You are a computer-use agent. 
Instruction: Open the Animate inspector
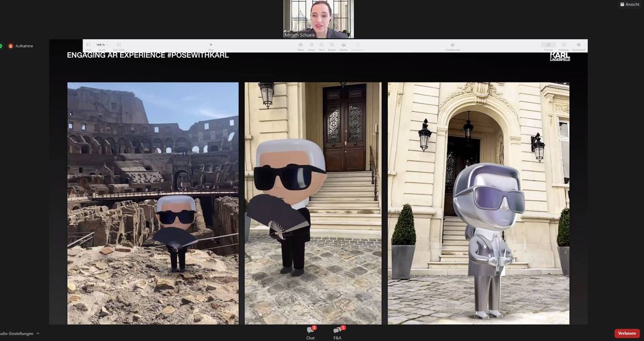pos(563,46)
